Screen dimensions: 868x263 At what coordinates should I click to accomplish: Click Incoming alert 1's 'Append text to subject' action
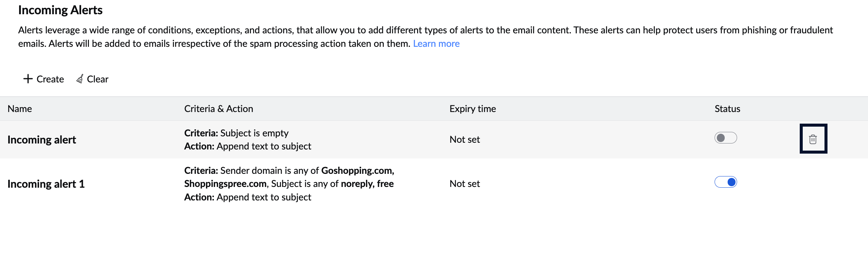(x=264, y=197)
